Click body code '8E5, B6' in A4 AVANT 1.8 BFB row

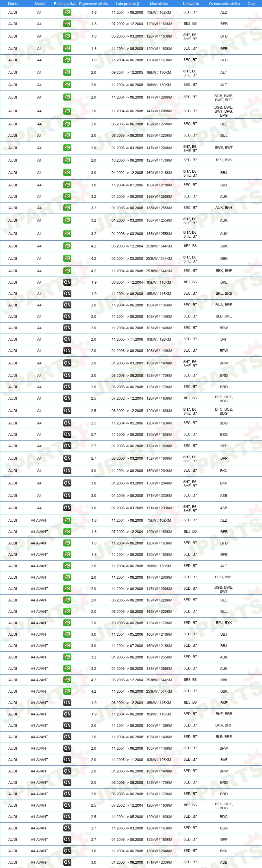coord(190,532)
